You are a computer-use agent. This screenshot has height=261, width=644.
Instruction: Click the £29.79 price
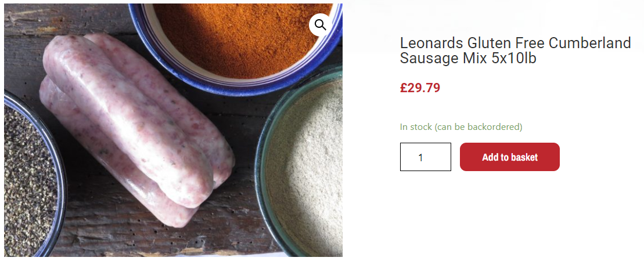tap(420, 88)
